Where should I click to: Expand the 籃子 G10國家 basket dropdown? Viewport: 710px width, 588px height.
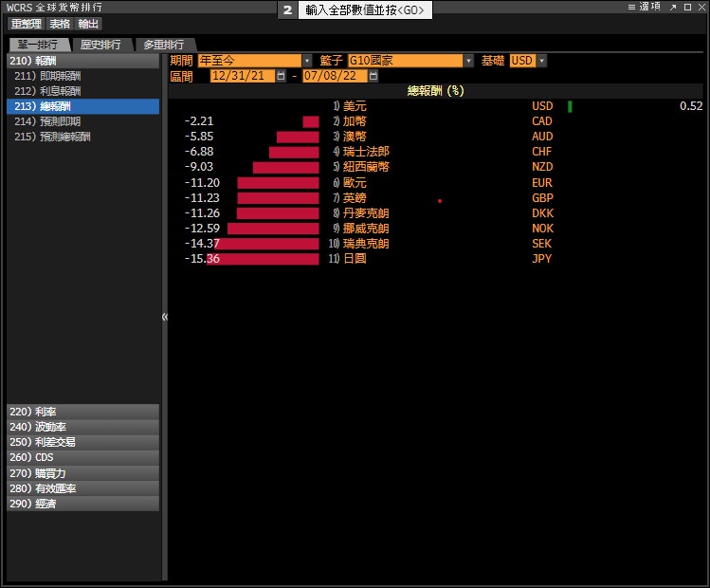coord(468,61)
